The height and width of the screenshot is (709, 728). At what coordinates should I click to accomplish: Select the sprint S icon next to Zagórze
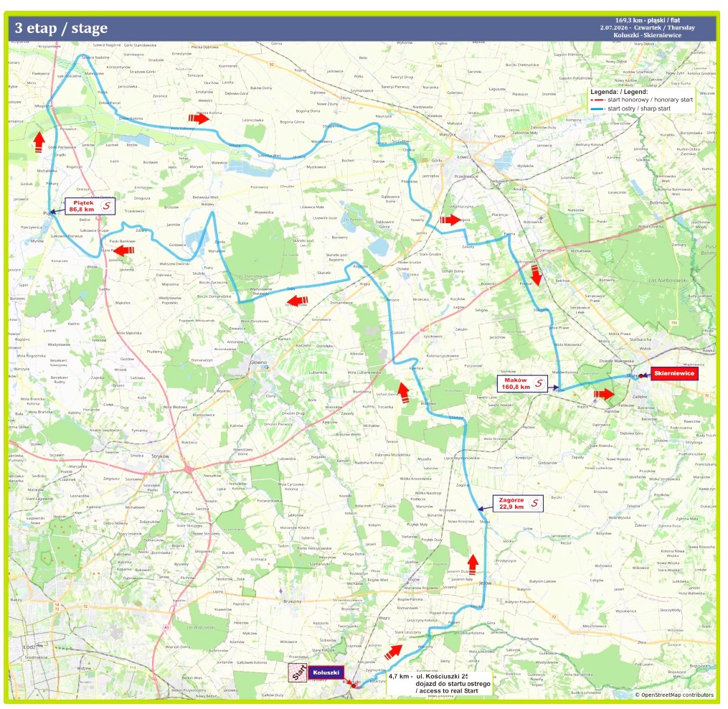coord(535,503)
